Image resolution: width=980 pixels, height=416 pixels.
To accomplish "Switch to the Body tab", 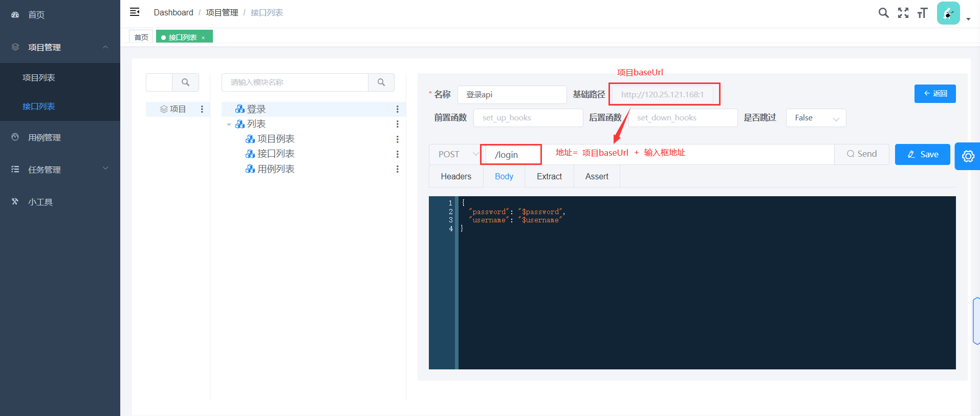I will 504,176.
